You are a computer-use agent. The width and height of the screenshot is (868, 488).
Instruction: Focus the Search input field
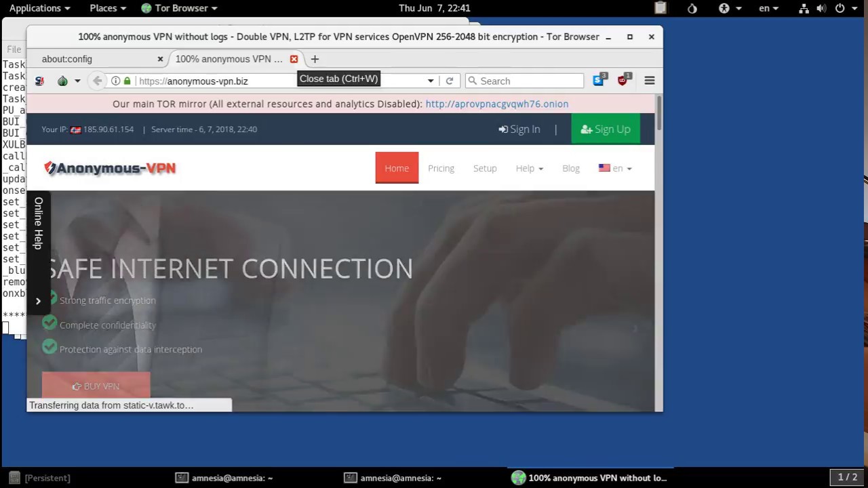coord(524,81)
